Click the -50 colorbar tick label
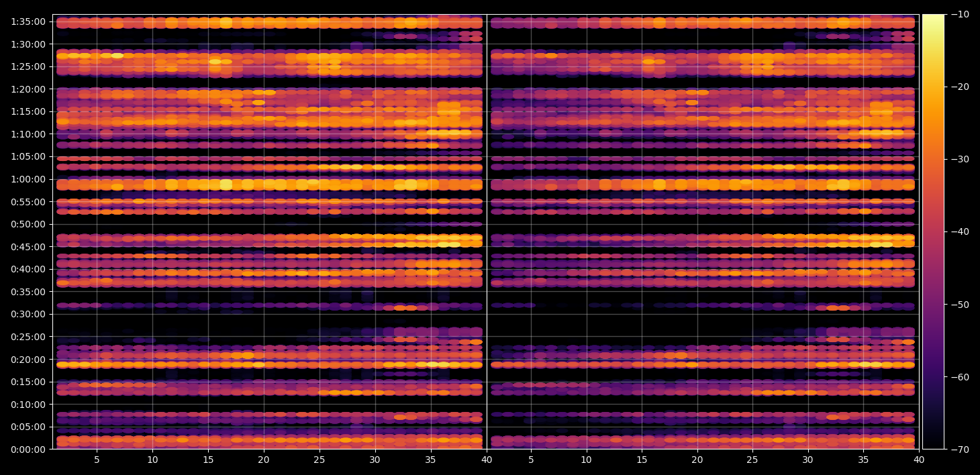 959,304
